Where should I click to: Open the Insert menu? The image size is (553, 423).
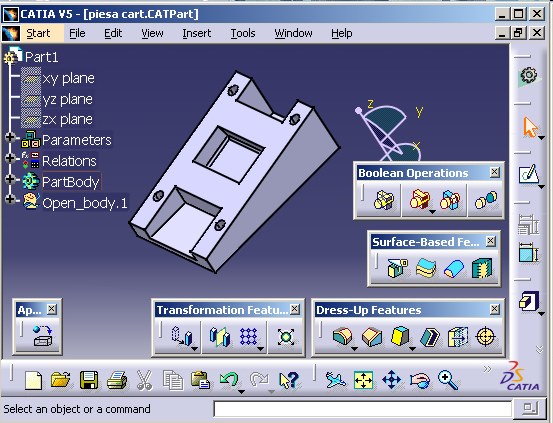pos(197,33)
